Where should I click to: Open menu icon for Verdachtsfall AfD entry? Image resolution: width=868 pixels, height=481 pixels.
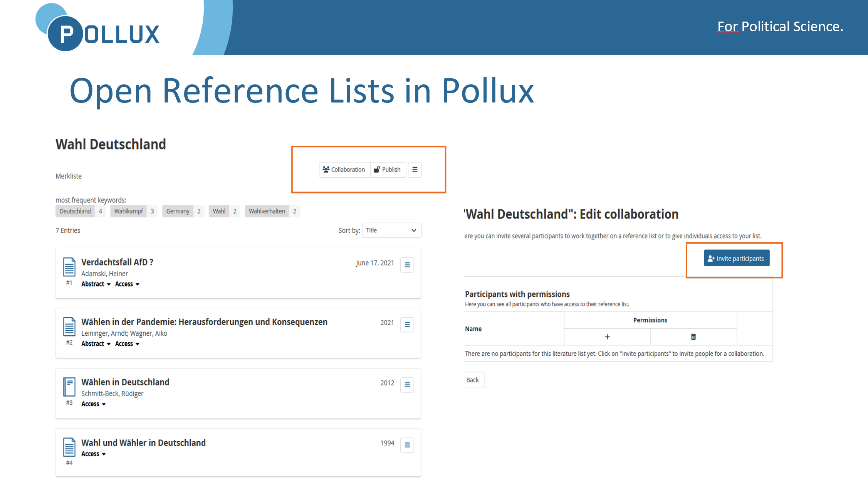coord(407,265)
